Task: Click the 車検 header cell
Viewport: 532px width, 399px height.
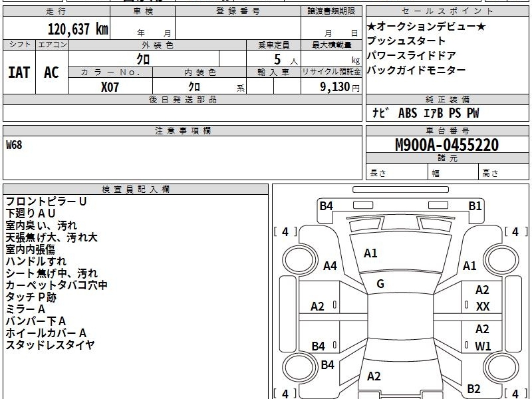Action: [x=142, y=11]
